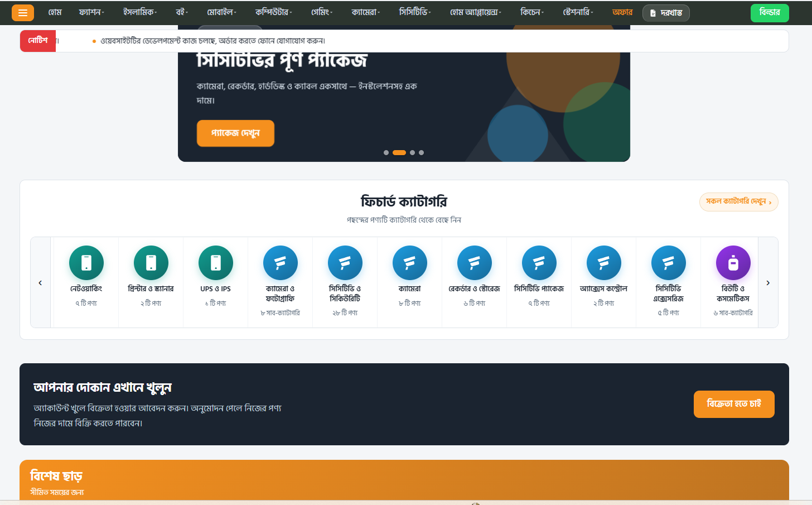812x505 pixels.
Task: Expand the ইসলামিক dropdown menu
Action: point(140,12)
